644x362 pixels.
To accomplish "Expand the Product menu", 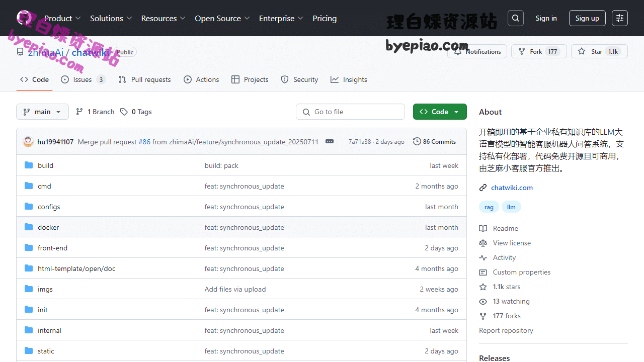I will coord(62,18).
